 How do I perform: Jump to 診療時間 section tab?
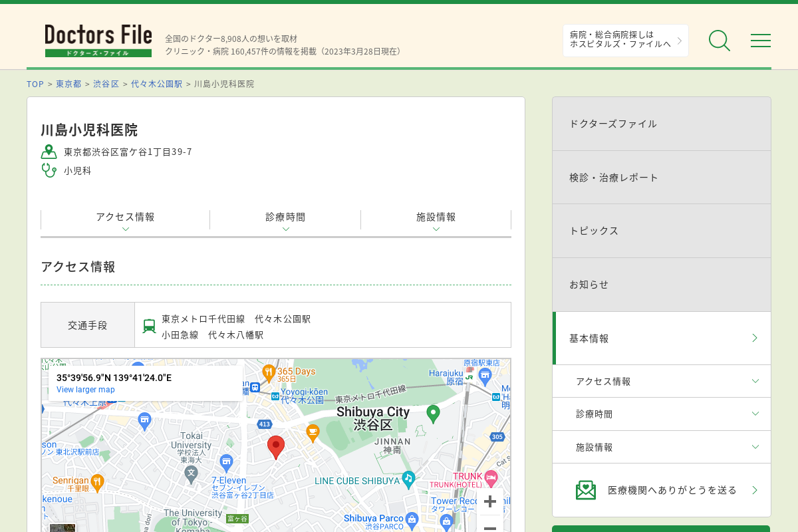285,221
